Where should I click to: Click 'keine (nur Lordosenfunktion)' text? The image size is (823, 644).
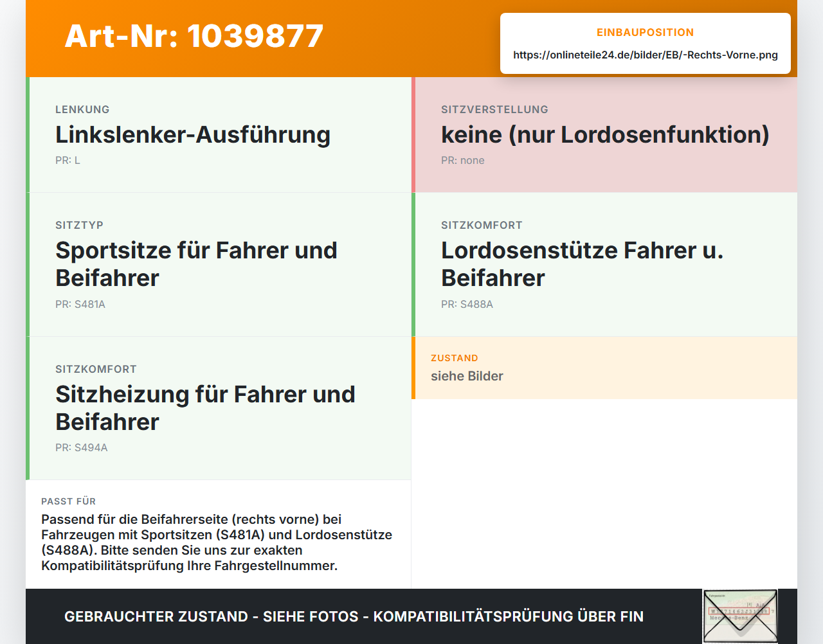pyautogui.click(x=605, y=135)
